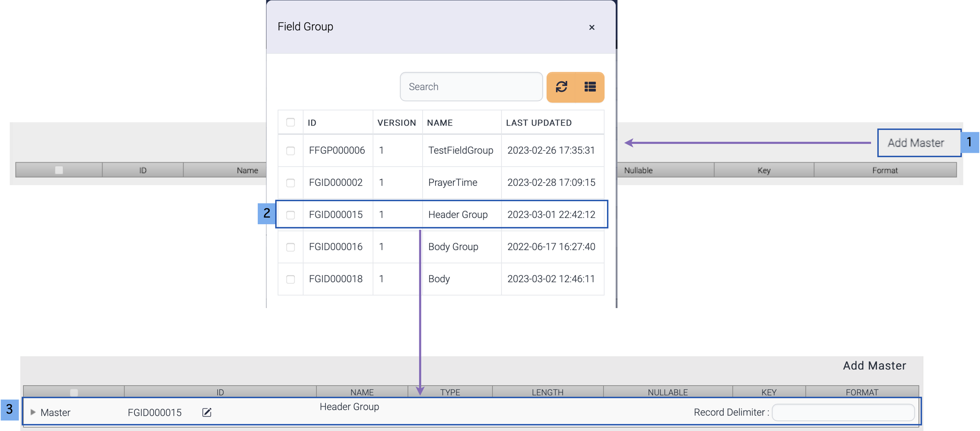Toggle the Body Group row checkbox
The image size is (980, 431).
[291, 247]
